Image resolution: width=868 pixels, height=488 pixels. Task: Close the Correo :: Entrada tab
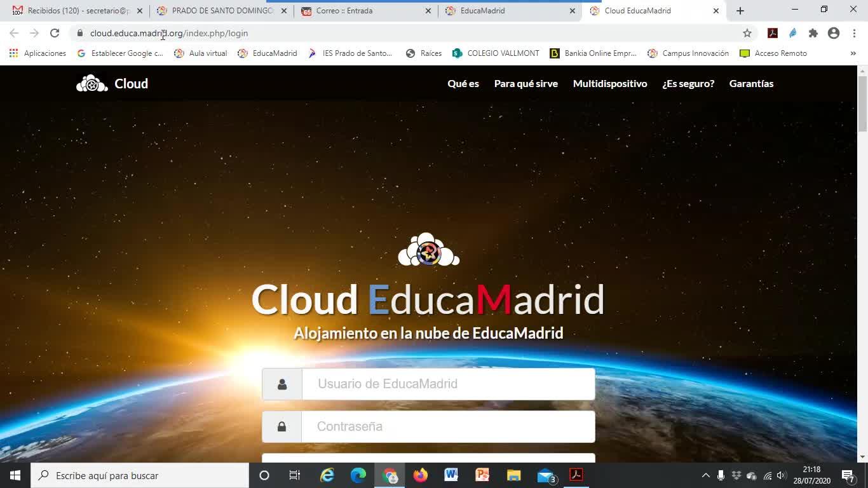point(428,11)
